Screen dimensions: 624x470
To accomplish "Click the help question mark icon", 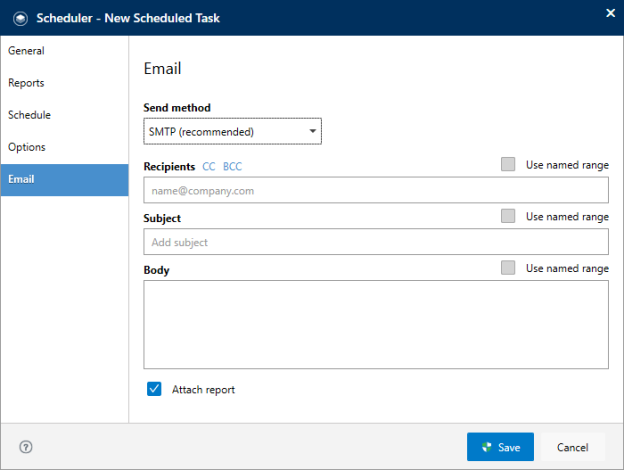I will (x=26, y=447).
